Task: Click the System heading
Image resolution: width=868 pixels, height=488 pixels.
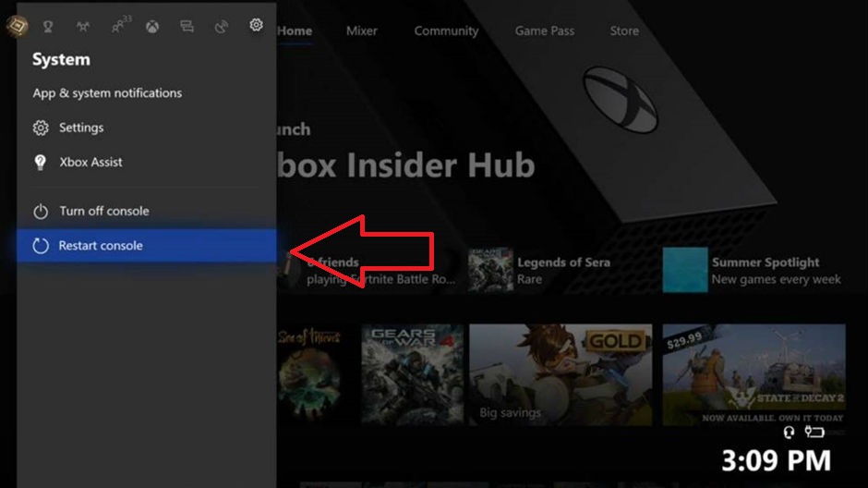Action: click(61, 59)
